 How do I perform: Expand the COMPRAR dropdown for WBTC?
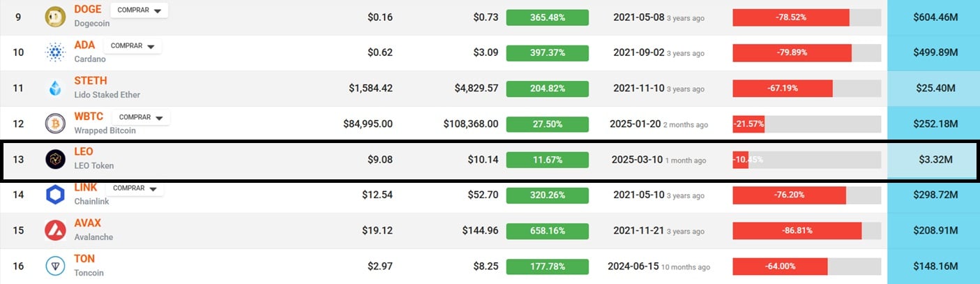[141, 117]
